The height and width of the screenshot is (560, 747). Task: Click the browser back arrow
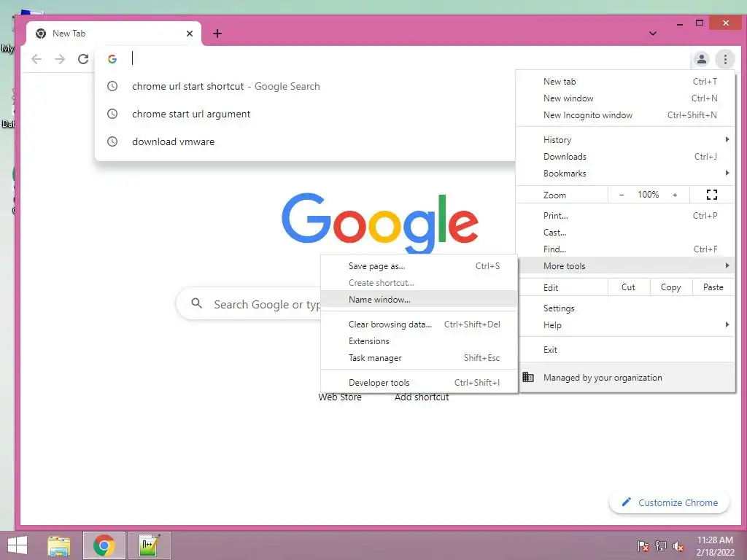point(36,59)
